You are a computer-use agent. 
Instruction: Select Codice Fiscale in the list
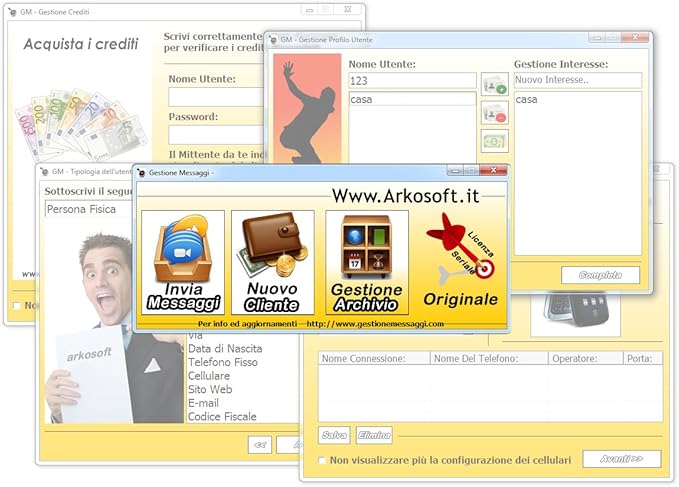tap(222, 416)
